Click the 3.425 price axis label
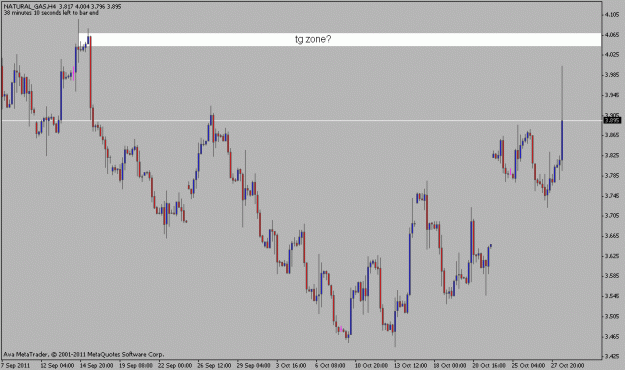 tap(612, 356)
